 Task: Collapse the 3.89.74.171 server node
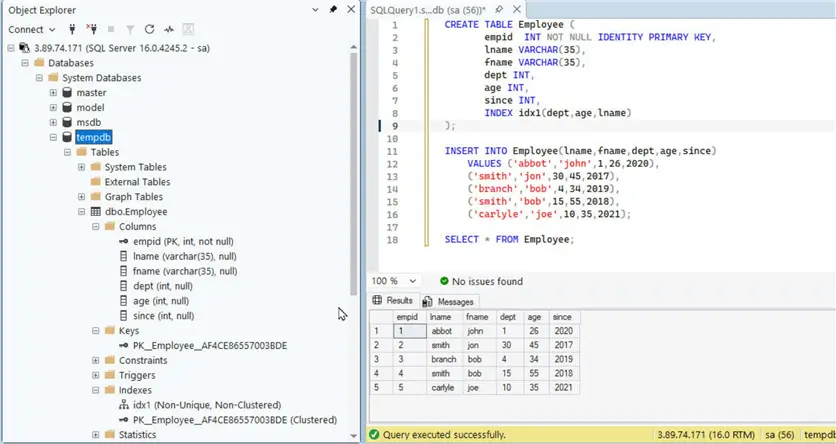coord(11,48)
